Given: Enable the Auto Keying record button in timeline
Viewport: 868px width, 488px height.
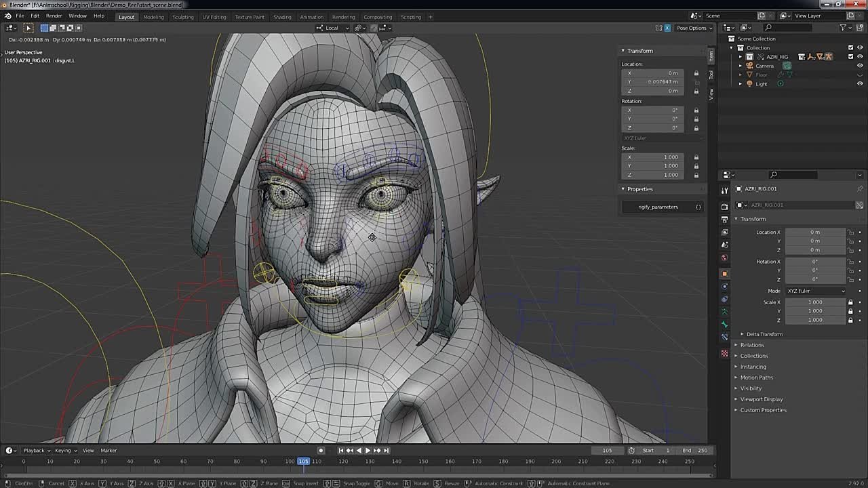Looking at the screenshot, I should tap(320, 450).
